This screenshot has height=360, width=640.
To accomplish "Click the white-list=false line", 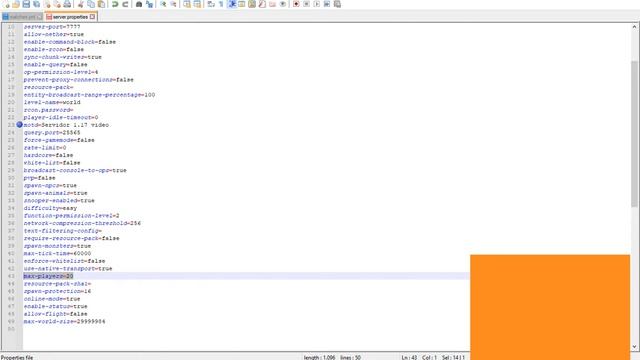I will click(52, 162).
